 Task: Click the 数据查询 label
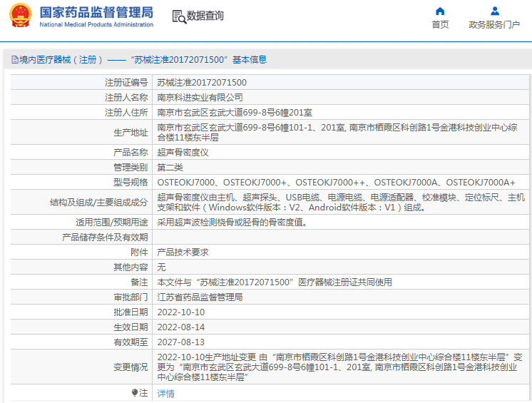pyautogui.click(x=205, y=16)
